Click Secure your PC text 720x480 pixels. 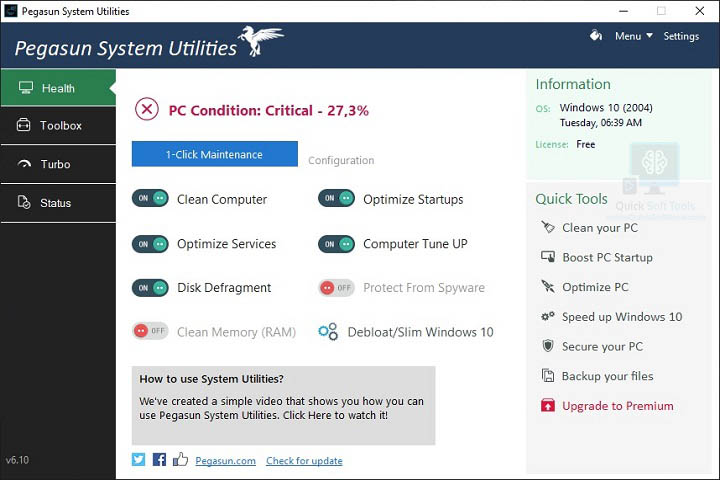602,346
